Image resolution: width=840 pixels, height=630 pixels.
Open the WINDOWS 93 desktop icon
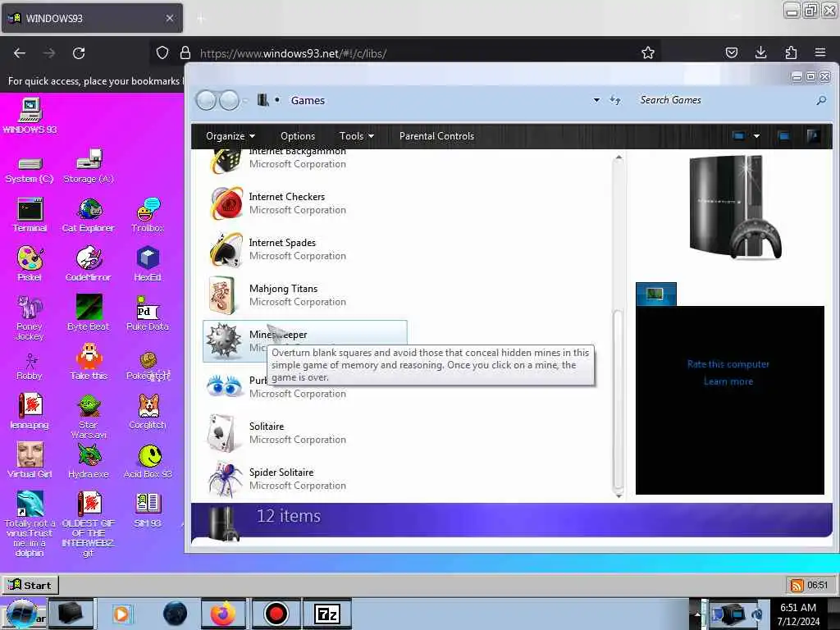30,115
